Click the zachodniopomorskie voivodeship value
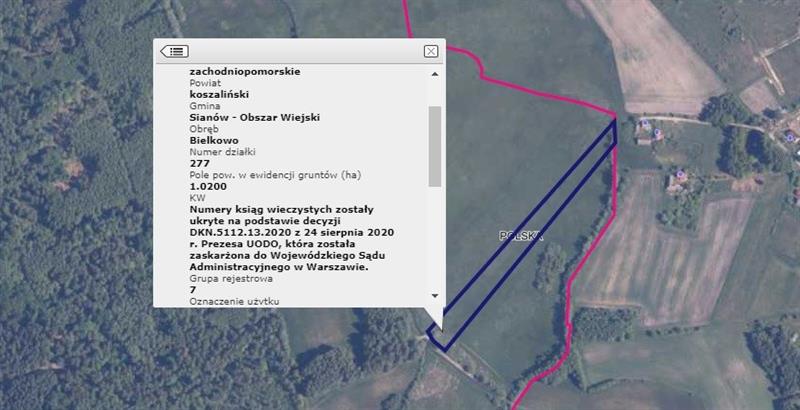800x410 pixels. [244, 72]
